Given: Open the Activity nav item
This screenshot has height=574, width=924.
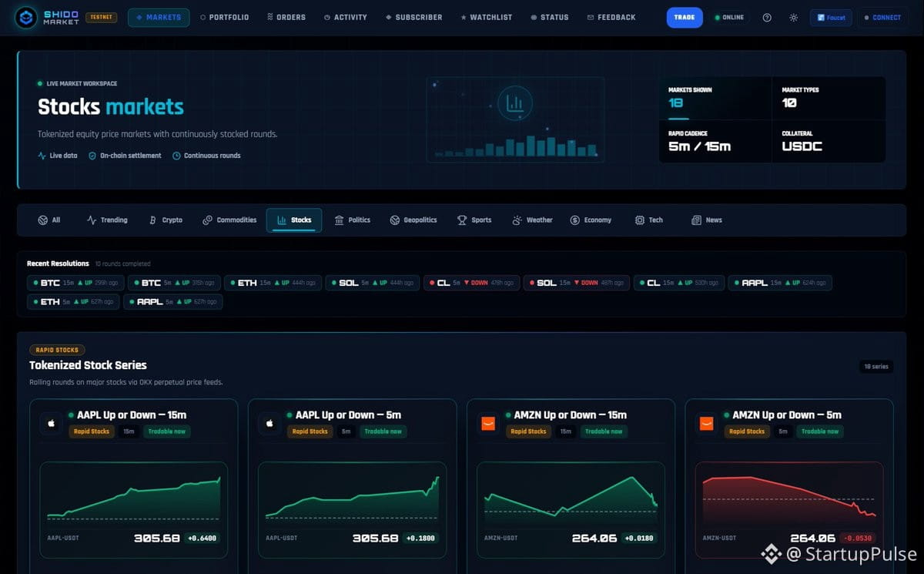Looking at the screenshot, I should 346,17.
